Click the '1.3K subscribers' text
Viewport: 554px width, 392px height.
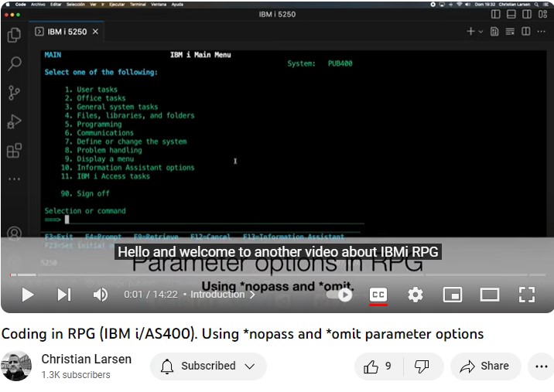76,375
